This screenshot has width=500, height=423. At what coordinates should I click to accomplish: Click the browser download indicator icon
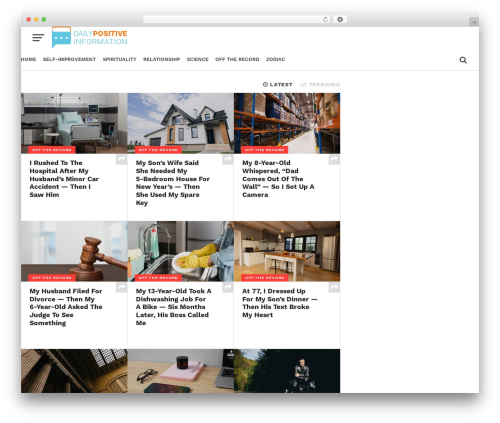pos(340,20)
